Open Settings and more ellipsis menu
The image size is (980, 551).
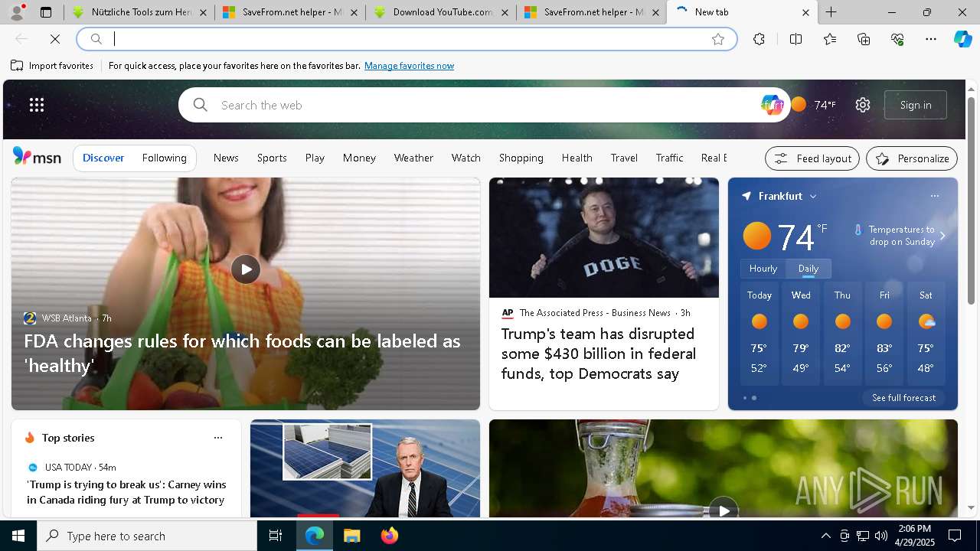point(931,39)
